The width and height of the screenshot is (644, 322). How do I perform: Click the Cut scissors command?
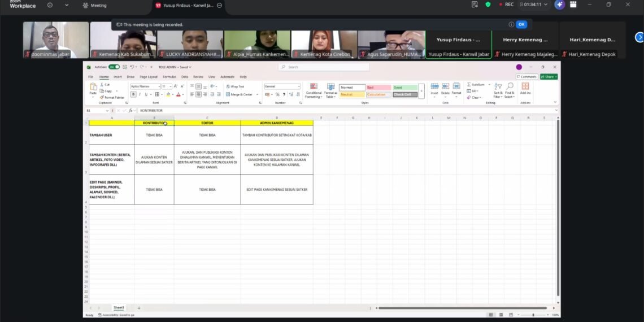click(x=105, y=85)
